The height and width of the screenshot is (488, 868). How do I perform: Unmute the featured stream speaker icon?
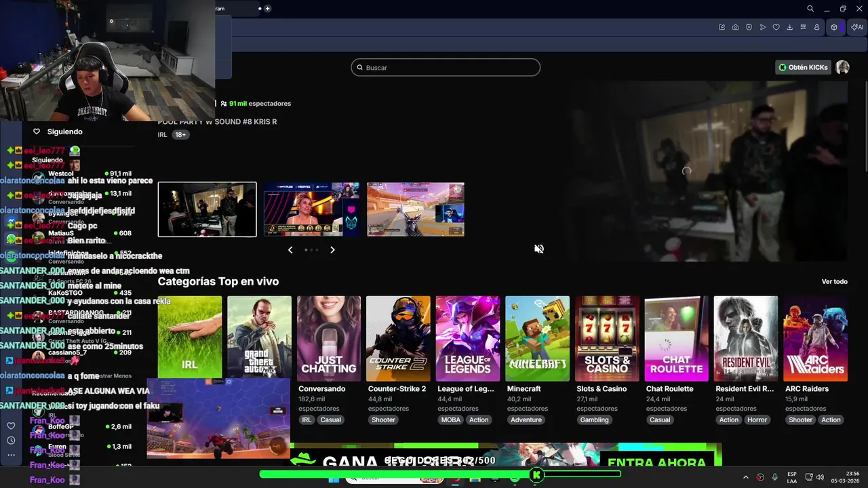[x=538, y=249]
